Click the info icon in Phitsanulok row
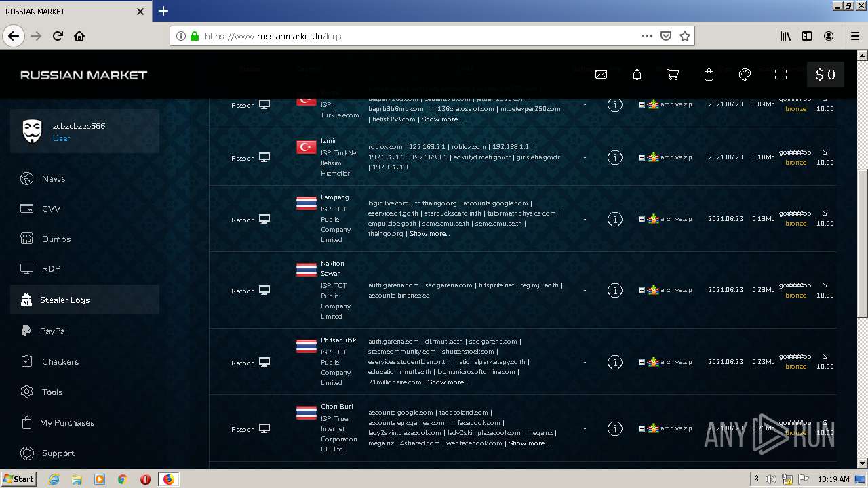Viewport: 868px width, 488px height. tap(615, 362)
